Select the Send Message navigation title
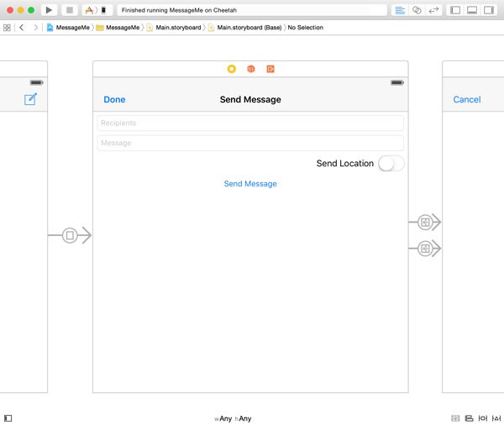504x425 pixels. (250, 100)
